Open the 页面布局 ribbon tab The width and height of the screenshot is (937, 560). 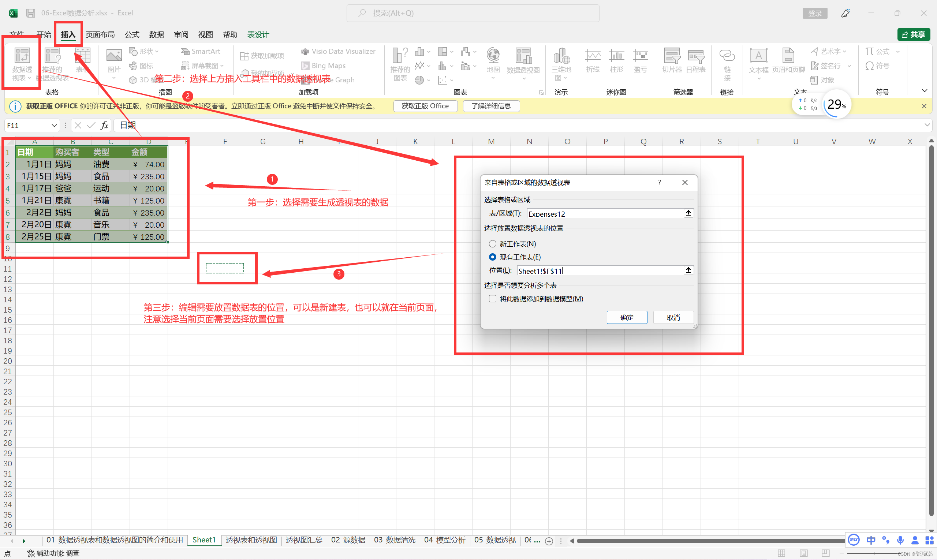[x=100, y=34]
